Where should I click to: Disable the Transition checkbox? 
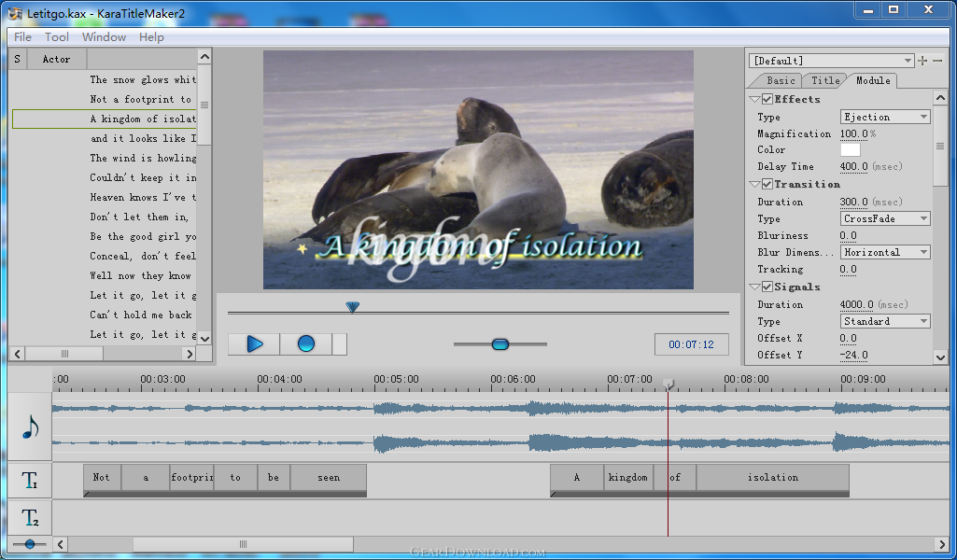tap(767, 185)
